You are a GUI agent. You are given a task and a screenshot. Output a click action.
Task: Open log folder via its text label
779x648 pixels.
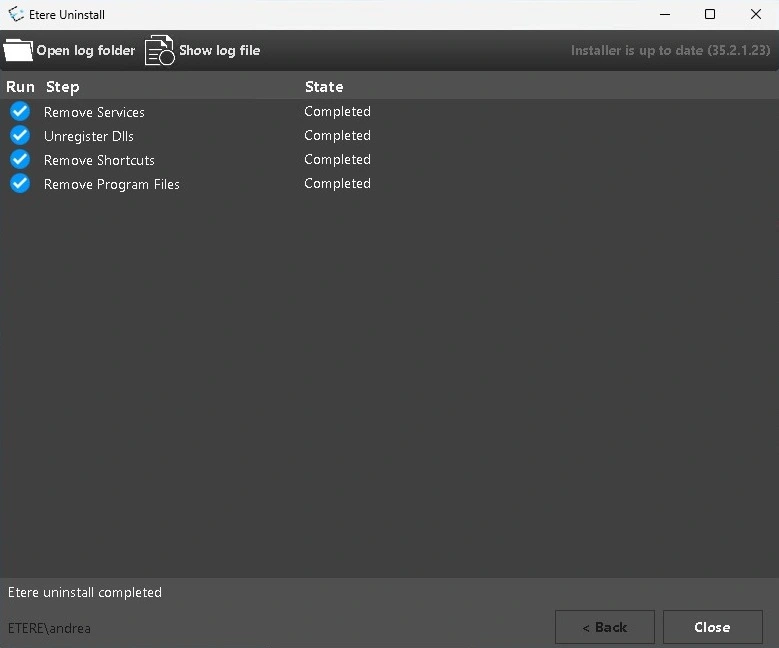click(x=86, y=51)
